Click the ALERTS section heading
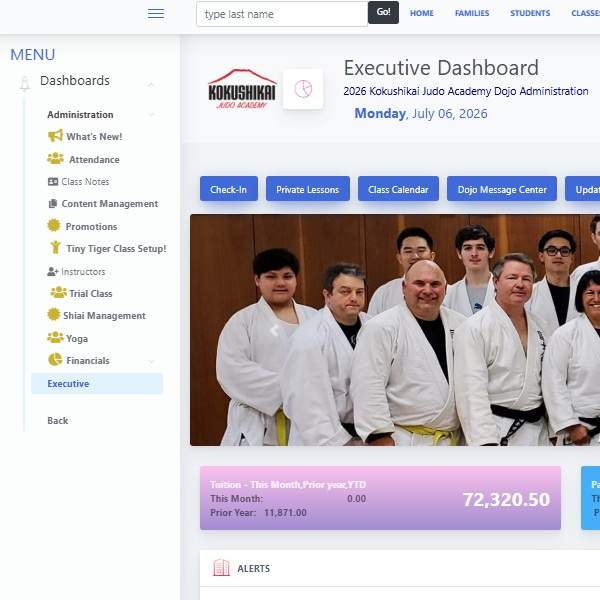 click(x=253, y=569)
